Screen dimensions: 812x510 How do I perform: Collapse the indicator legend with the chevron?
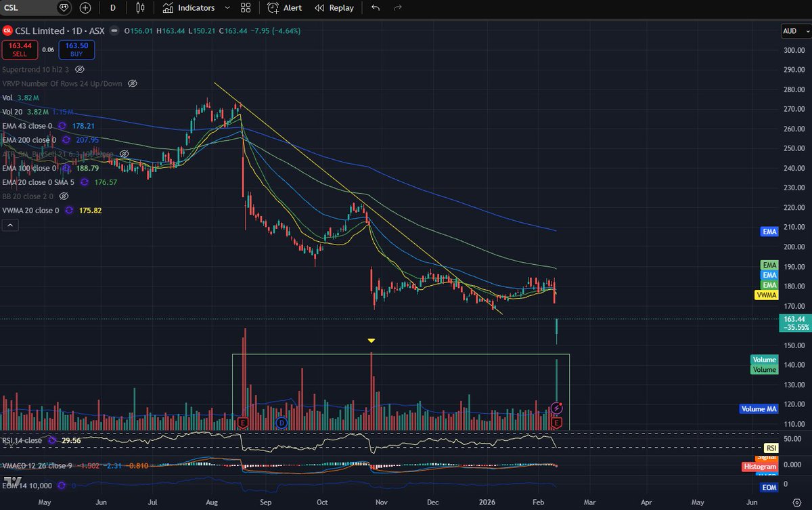point(9,226)
